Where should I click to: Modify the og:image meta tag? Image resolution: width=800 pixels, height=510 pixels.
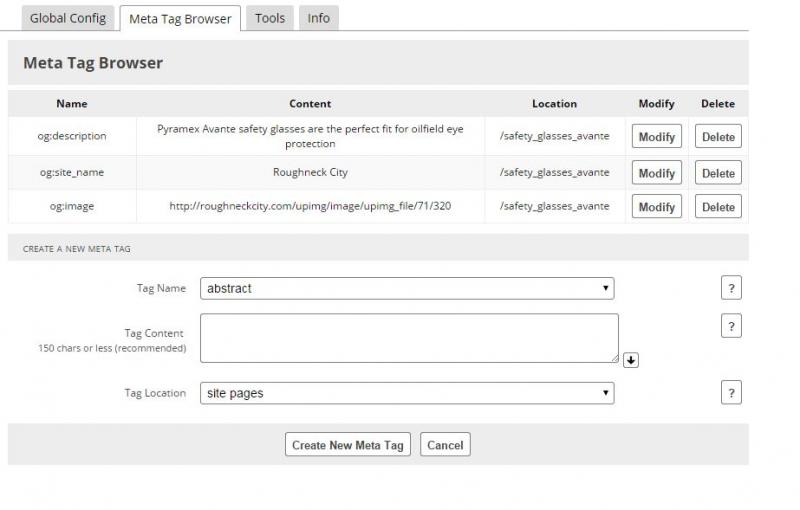pyautogui.click(x=656, y=207)
